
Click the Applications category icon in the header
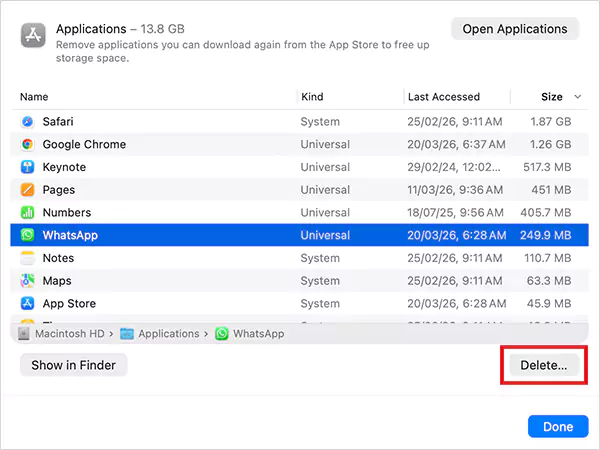33,35
